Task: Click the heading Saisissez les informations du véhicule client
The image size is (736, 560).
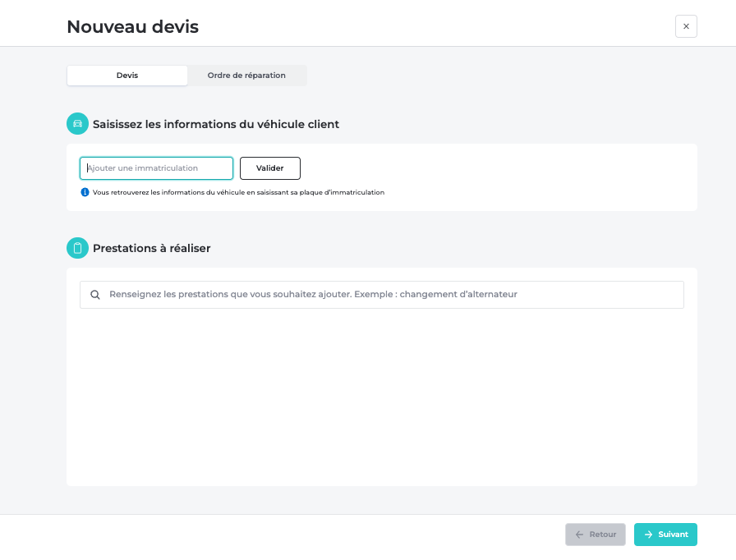Action: [x=216, y=124]
